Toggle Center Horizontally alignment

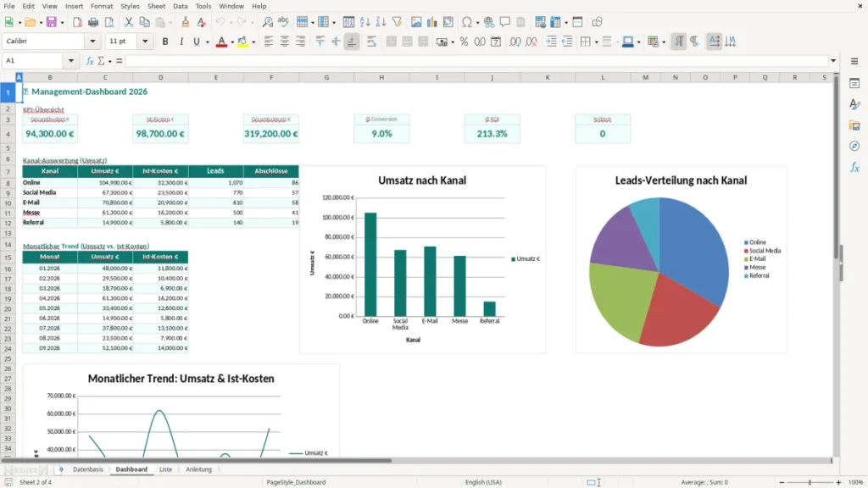point(285,42)
